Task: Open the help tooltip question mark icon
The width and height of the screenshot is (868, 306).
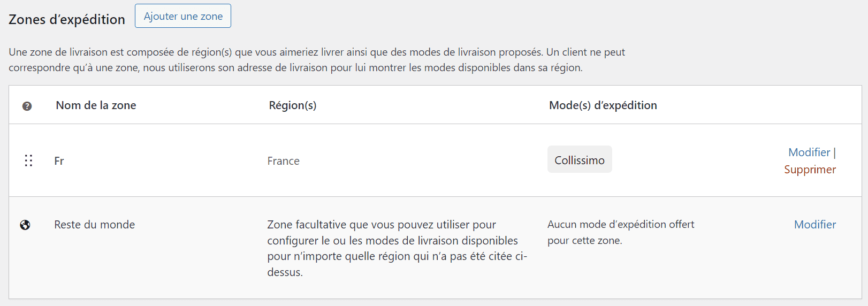Action: (27, 106)
